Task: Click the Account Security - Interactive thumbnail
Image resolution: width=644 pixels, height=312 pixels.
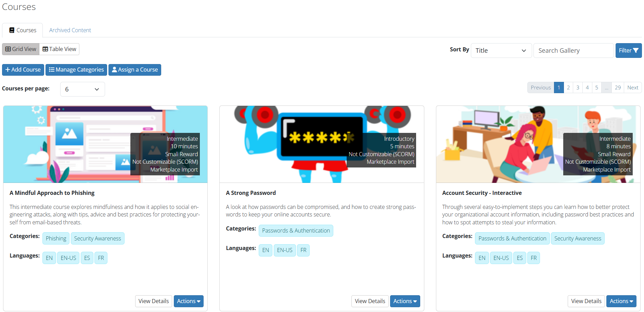Action: point(538,144)
